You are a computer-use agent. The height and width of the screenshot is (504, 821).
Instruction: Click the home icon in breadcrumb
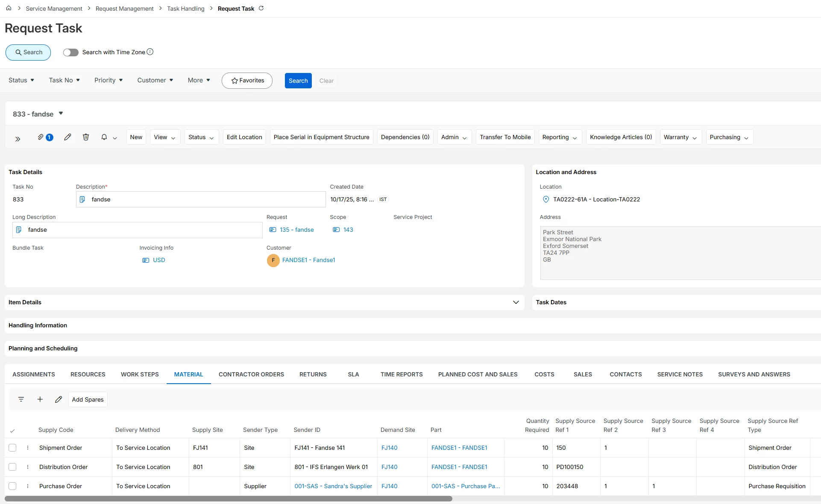(9, 8)
